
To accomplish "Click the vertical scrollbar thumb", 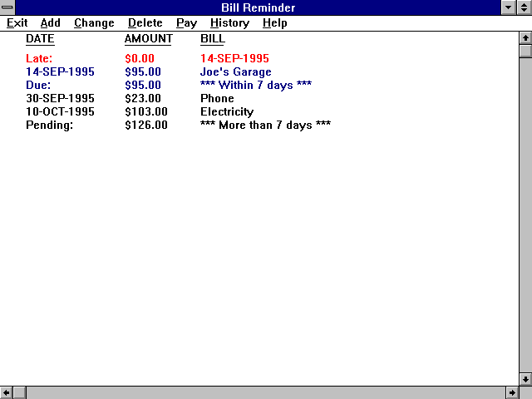I will coord(525,51).
